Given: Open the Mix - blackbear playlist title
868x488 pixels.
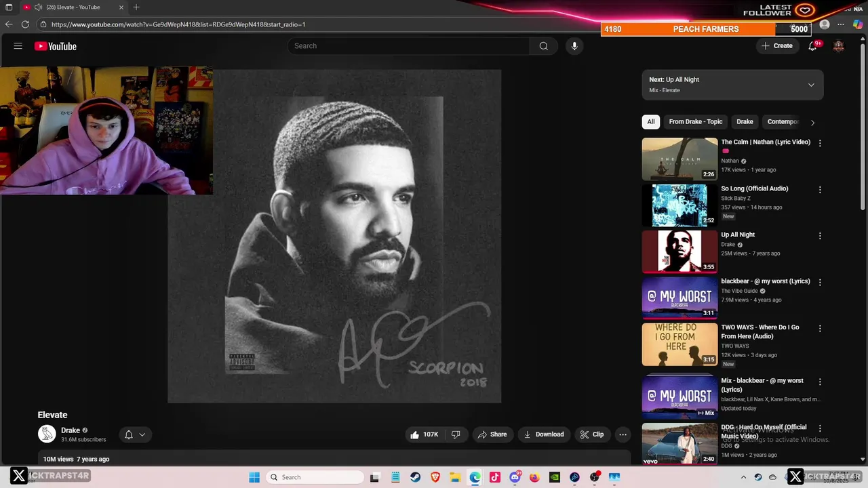Looking at the screenshot, I should (762, 385).
